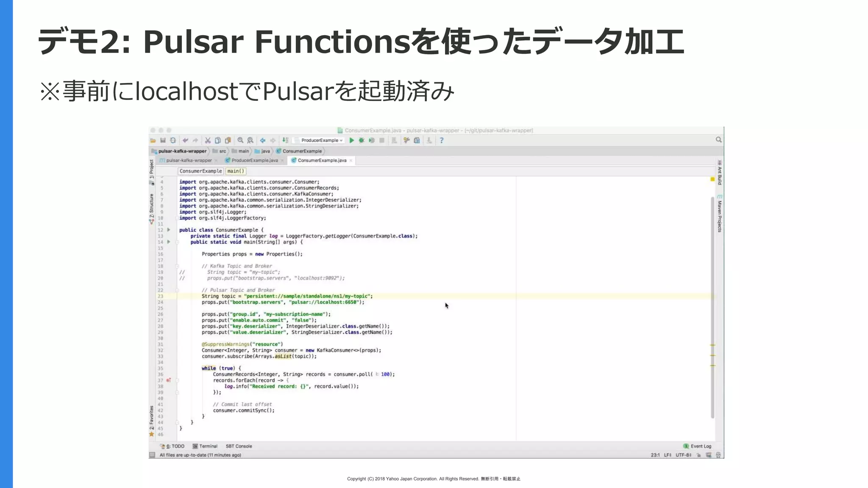Collapse the Pulsar Topic comment fold marker
Image resolution: width=868 pixels, height=488 pixels.
click(177, 290)
